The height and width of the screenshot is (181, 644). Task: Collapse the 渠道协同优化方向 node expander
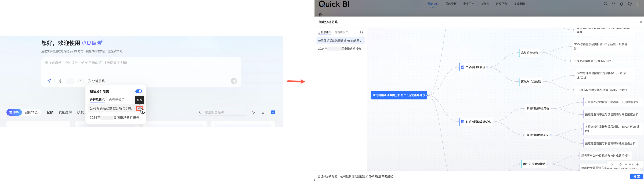551,135
